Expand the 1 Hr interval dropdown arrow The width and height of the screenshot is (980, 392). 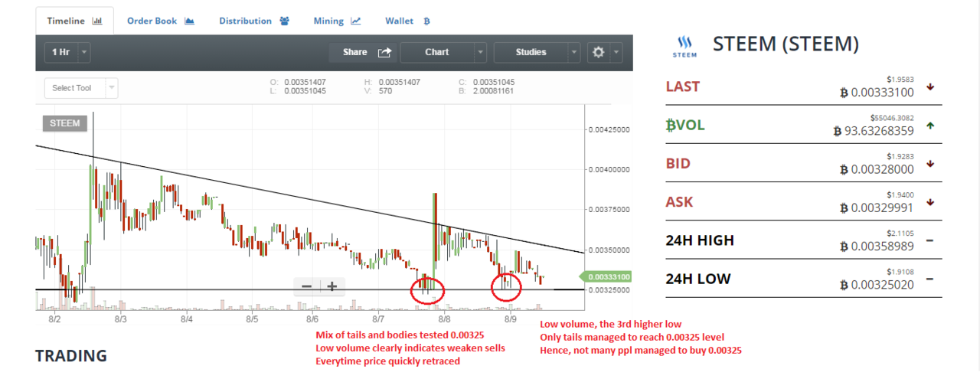[x=84, y=52]
